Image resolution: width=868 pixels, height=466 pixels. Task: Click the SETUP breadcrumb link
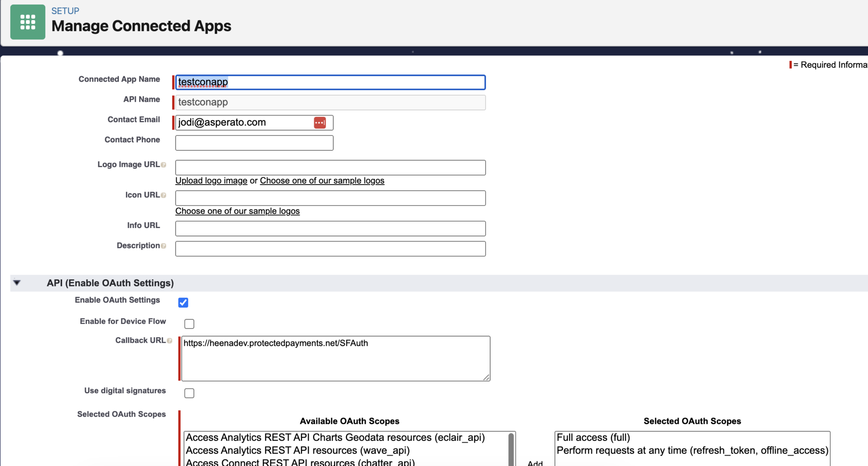tap(65, 11)
